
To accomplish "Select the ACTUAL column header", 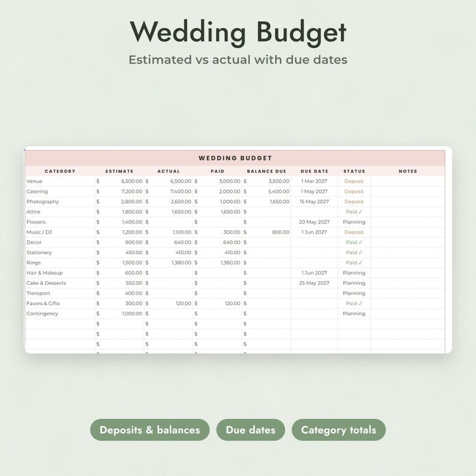I will (x=168, y=171).
